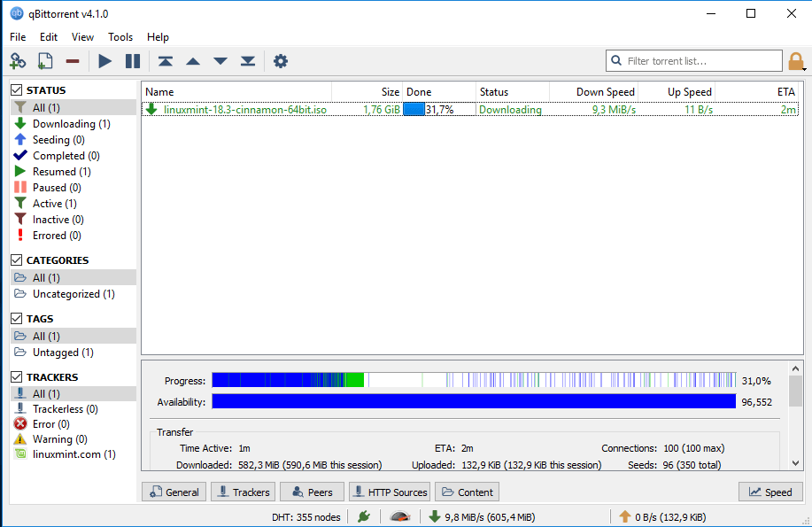The height and width of the screenshot is (527, 812).
Task: Filter by Completed (0) status
Action: 73,156
